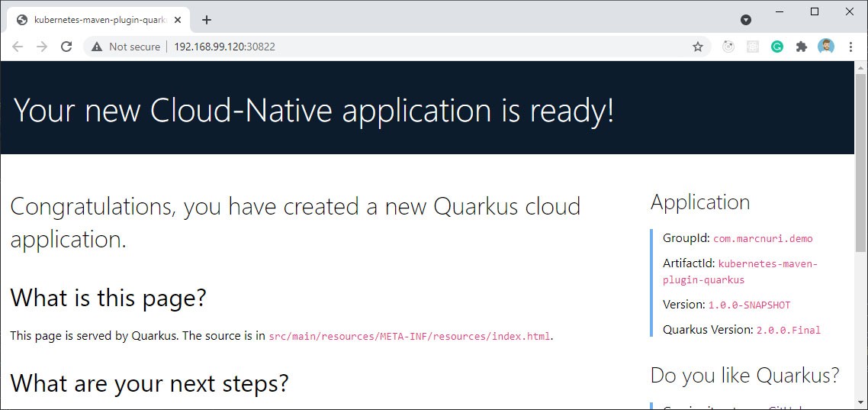Screen dimensions: 868x410
Task: Click the 'Congratulations, you have created' paragraph
Action: pyautogui.click(x=295, y=223)
